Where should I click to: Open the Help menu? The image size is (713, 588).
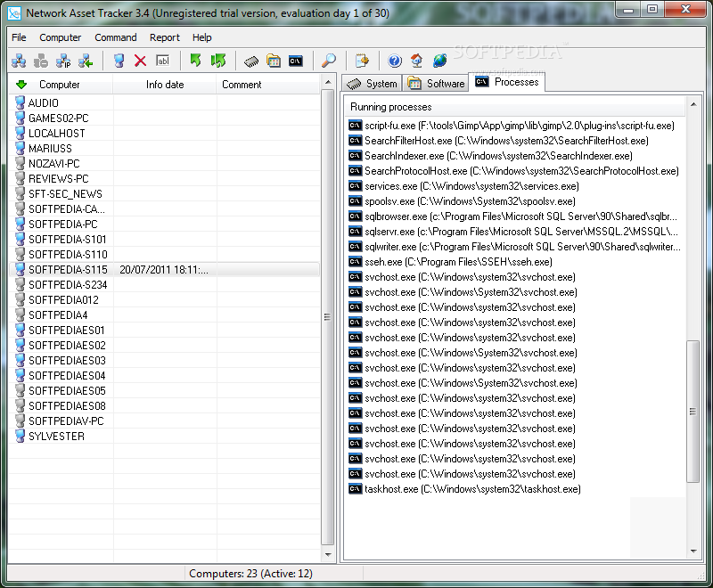(x=202, y=37)
